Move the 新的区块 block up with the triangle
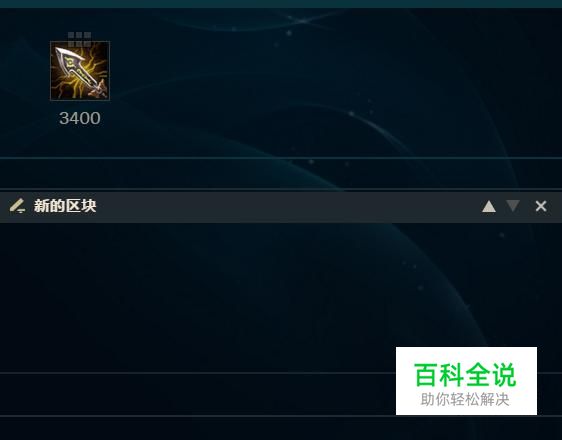562x440 pixels. (x=489, y=206)
